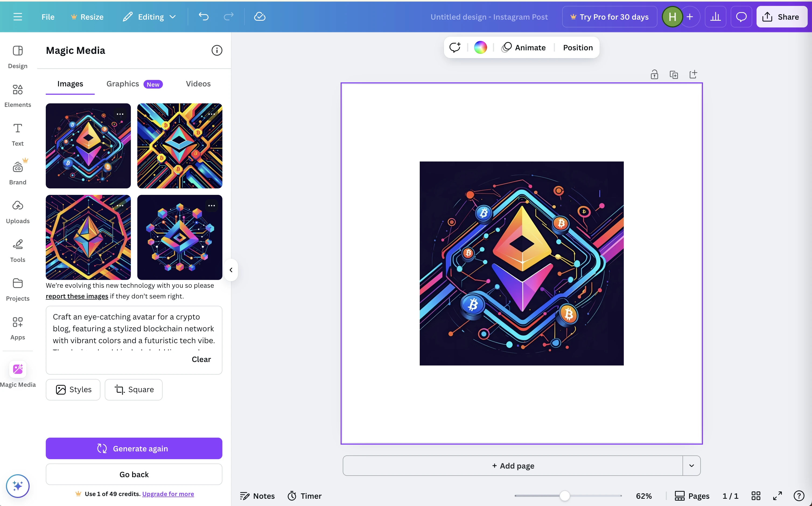Show Magic Media info icon
Screen dimensions: 812x506
coord(217,50)
